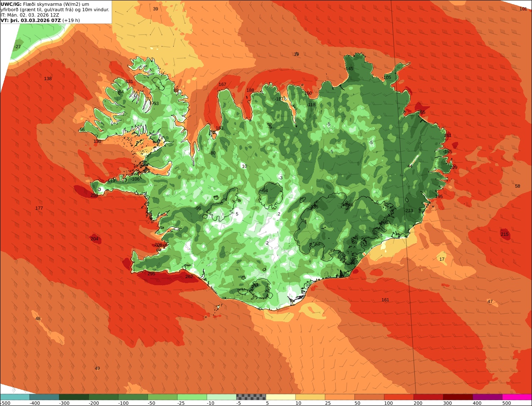Screen dimensions: 532x406
Task: Click the value 58 on the map
Action: point(517,186)
